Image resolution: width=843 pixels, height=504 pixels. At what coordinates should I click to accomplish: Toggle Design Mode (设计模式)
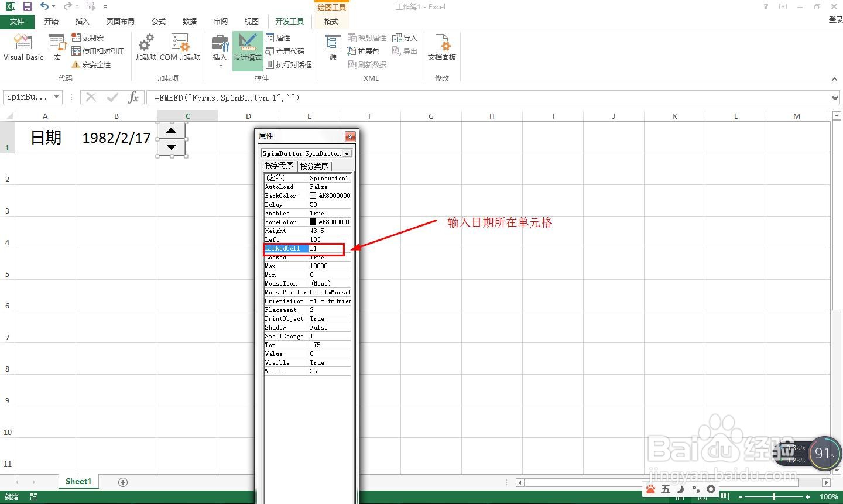tap(248, 50)
